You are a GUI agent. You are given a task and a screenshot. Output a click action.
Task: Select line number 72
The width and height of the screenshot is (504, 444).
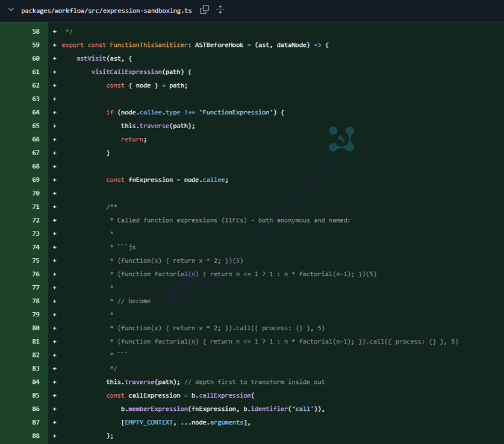tap(36, 220)
